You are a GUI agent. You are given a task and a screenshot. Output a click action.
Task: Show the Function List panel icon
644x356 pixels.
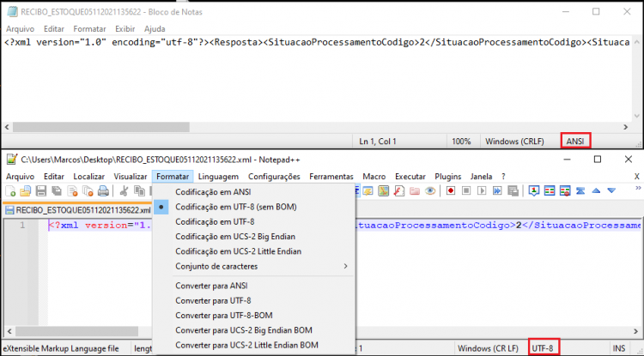[399, 190]
